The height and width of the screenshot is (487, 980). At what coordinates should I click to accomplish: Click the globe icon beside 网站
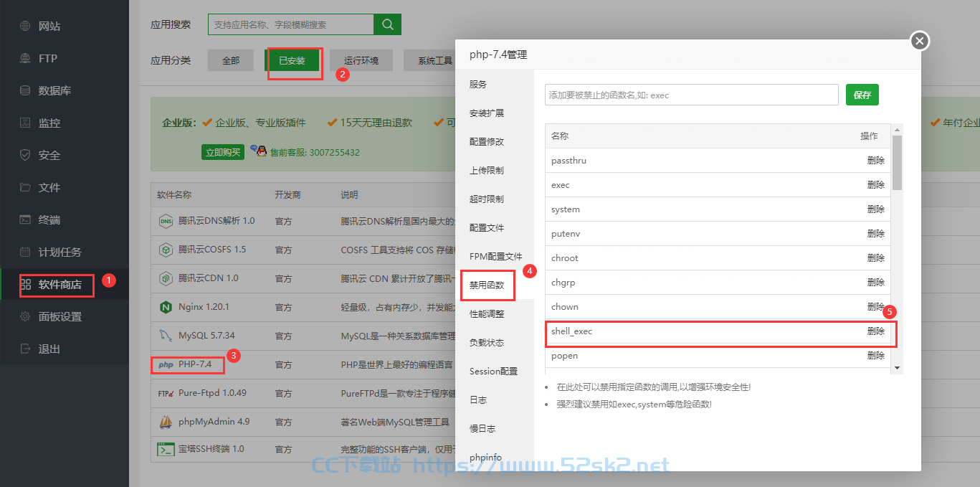click(25, 27)
